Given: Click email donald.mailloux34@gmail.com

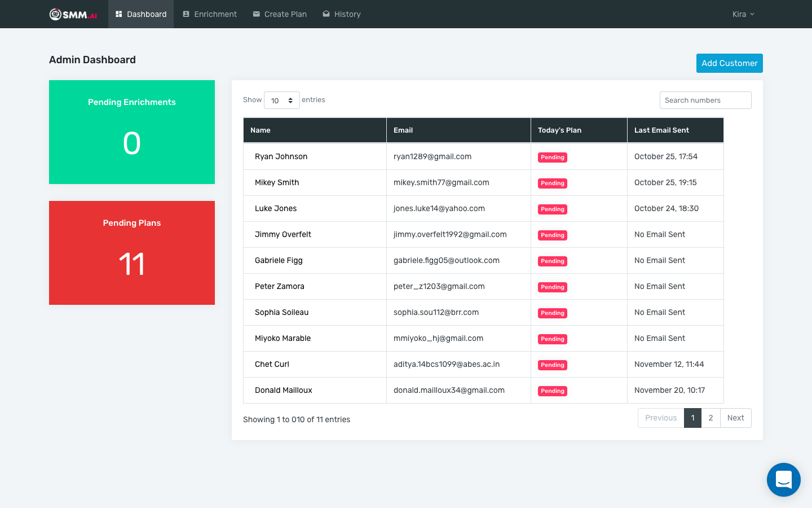Looking at the screenshot, I should point(449,390).
